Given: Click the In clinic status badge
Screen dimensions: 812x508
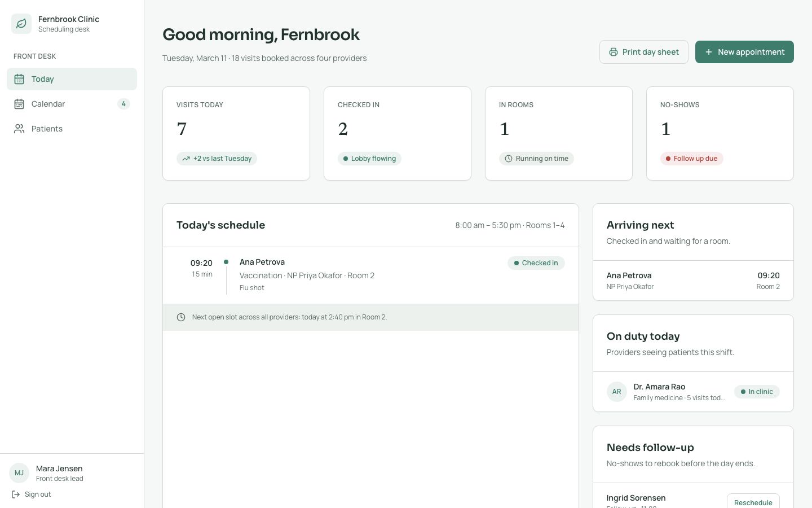Looking at the screenshot, I should pos(757,392).
